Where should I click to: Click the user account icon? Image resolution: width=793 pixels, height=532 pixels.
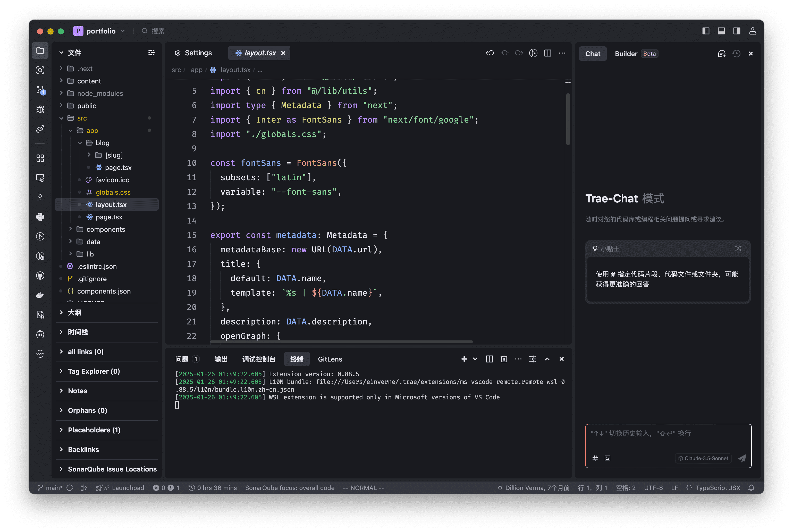point(752,31)
